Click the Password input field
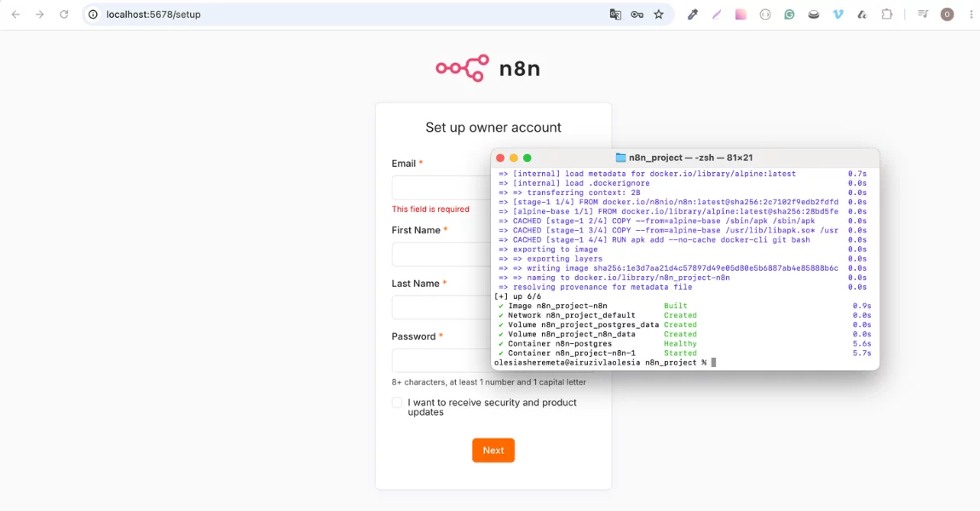The image size is (980, 511). (x=441, y=360)
